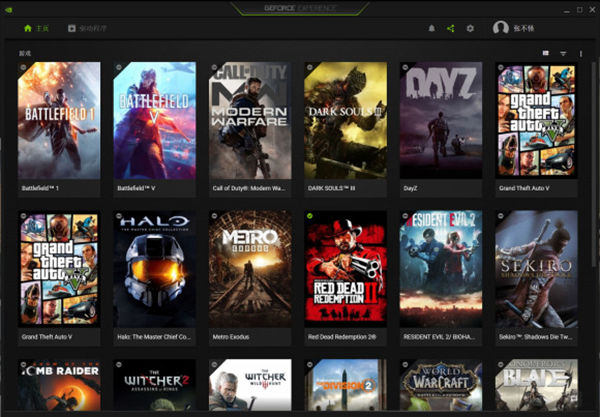
Task: Select the Resident Evil 2 cover art
Action: coord(441,269)
